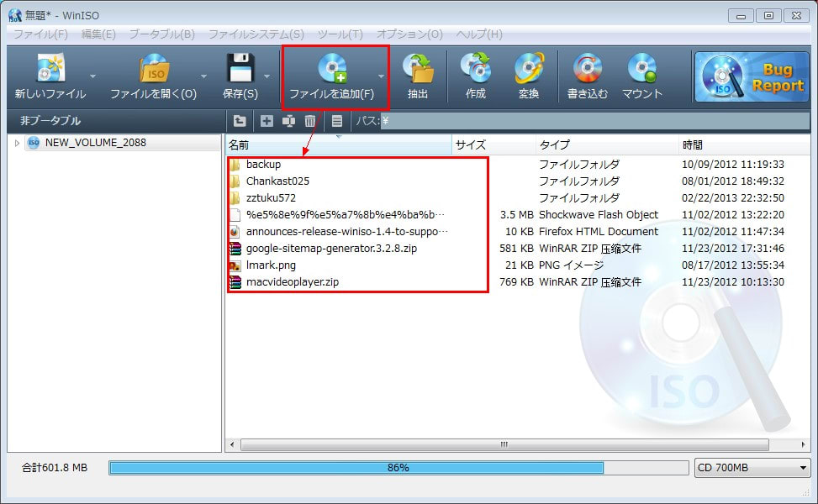Open the ブータブル(B) menu
818x504 pixels.
click(161, 34)
